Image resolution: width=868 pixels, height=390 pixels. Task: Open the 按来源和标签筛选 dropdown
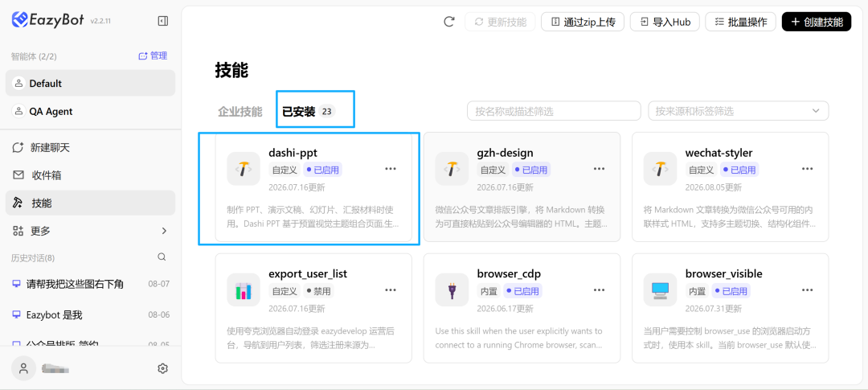(739, 111)
